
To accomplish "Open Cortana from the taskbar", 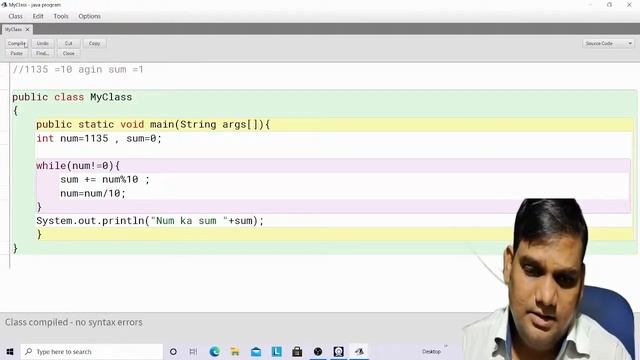I will (x=173, y=351).
